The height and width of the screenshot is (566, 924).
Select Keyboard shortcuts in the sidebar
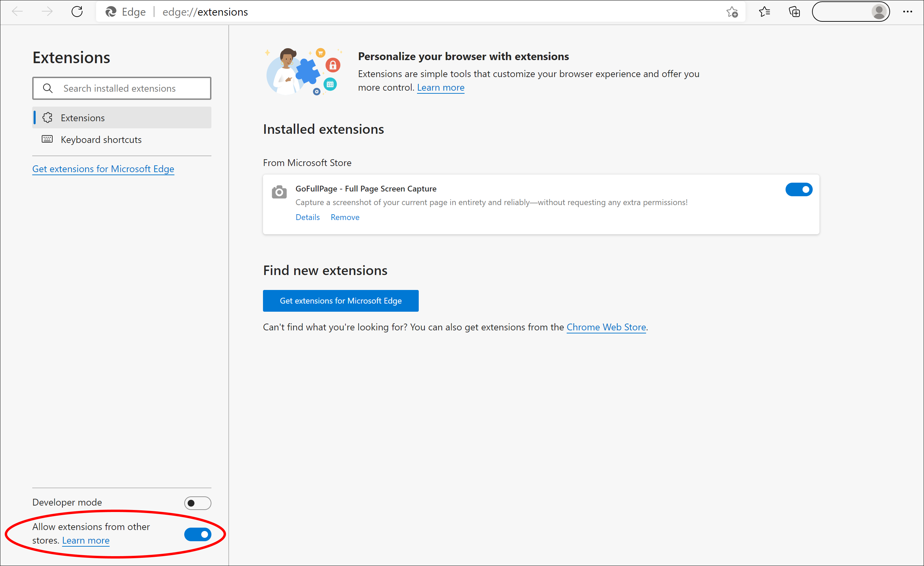click(100, 139)
